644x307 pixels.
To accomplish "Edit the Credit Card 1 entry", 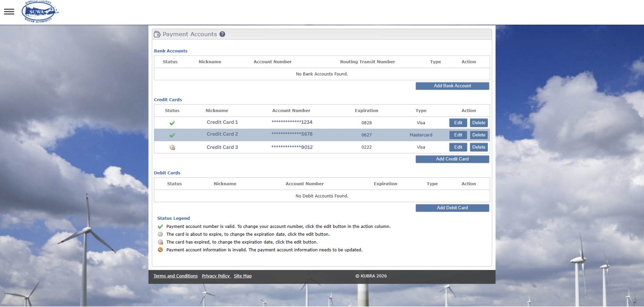I will pos(458,122).
